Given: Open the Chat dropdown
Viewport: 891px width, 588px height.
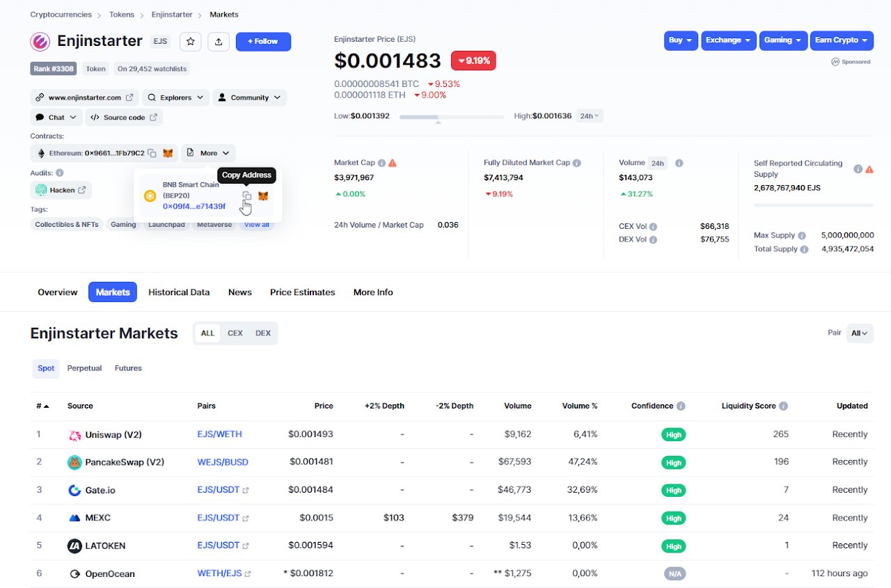Looking at the screenshot, I should [x=56, y=118].
